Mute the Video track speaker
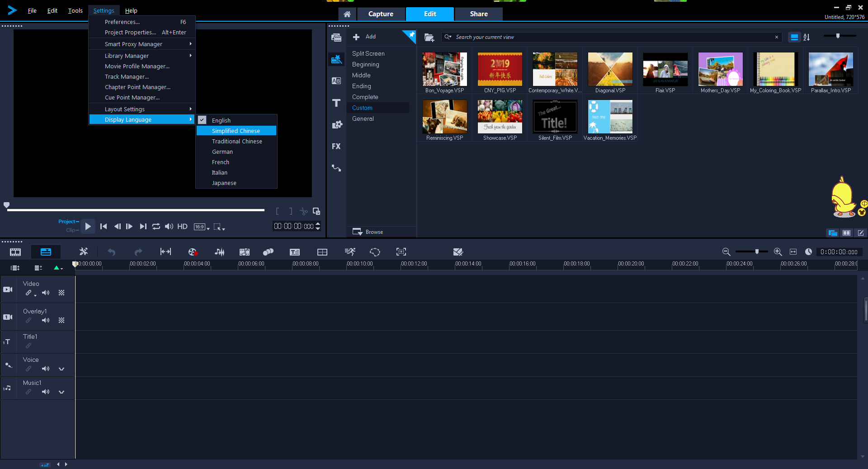 (45, 293)
